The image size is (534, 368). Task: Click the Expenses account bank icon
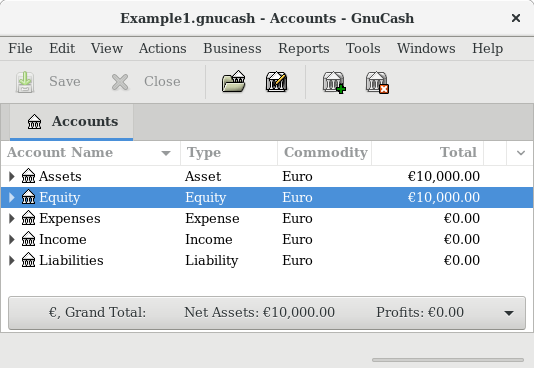28,219
